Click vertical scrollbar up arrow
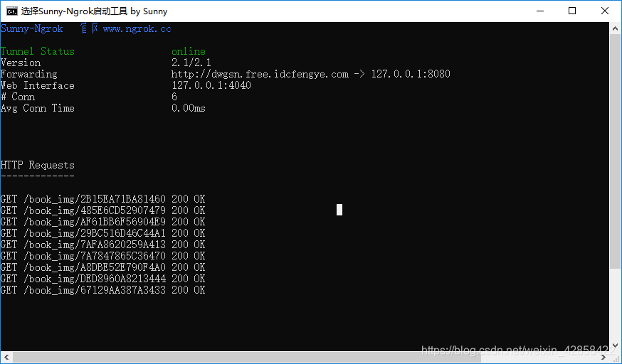622x364 pixels. [615, 28]
